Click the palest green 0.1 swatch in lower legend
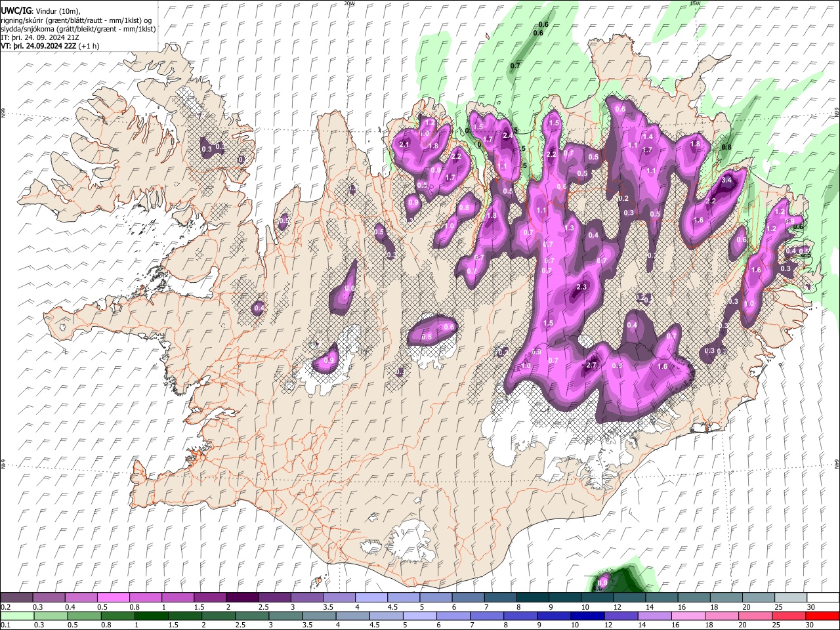 point(17,616)
